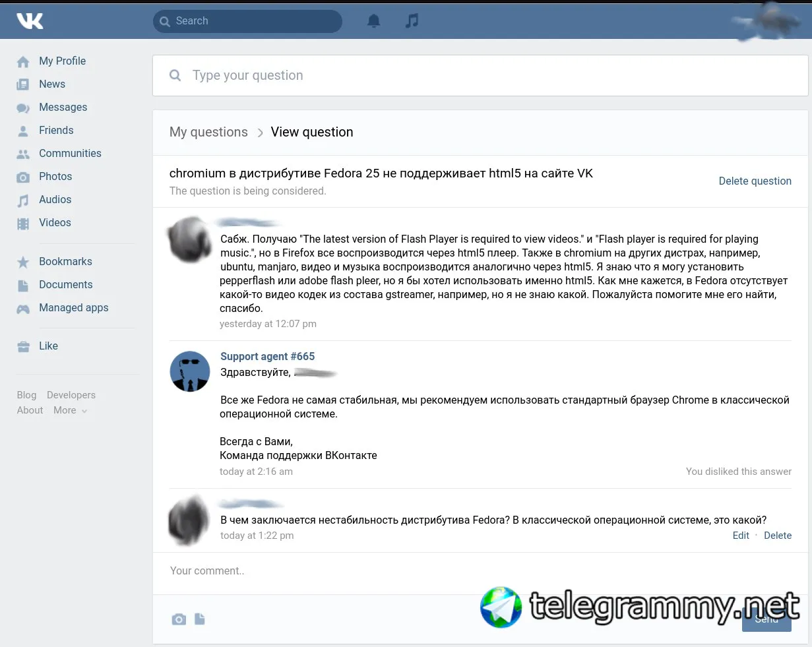Click the My Profile home icon
The height and width of the screenshot is (647, 812).
pos(23,61)
